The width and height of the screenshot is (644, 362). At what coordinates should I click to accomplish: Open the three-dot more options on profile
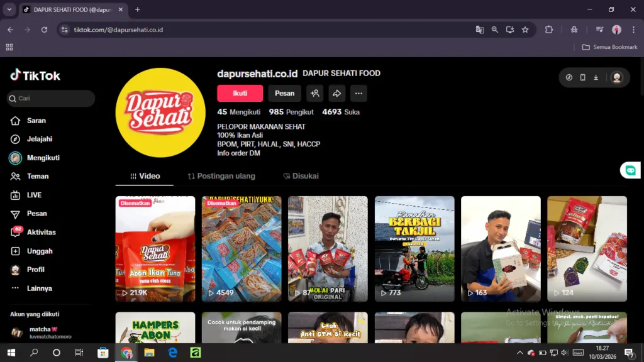pyautogui.click(x=358, y=93)
